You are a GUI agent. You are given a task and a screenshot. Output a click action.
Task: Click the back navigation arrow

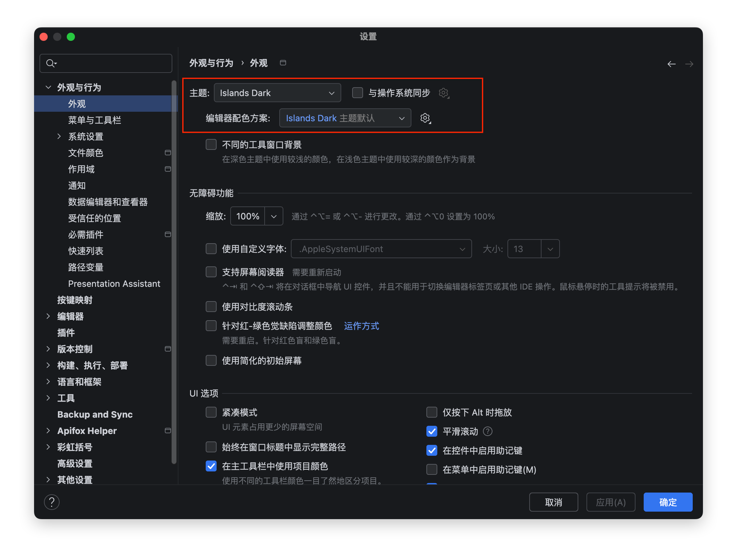point(672,64)
